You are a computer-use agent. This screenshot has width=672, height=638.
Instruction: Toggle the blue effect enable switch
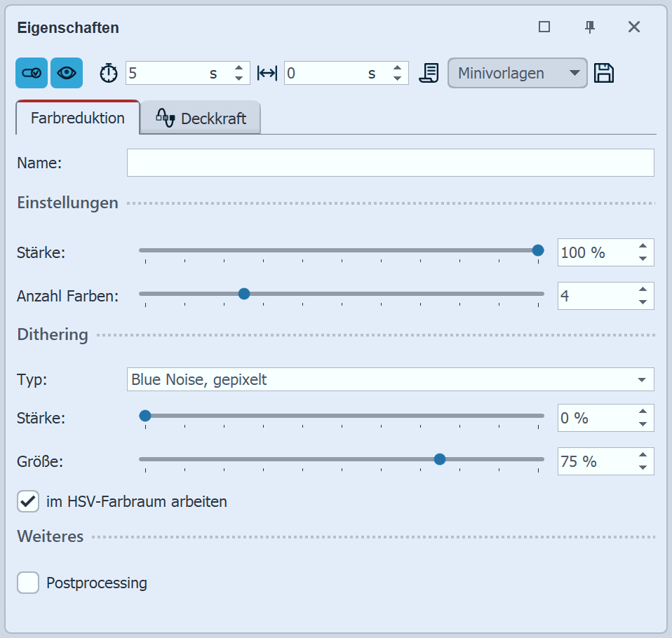(32, 73)
